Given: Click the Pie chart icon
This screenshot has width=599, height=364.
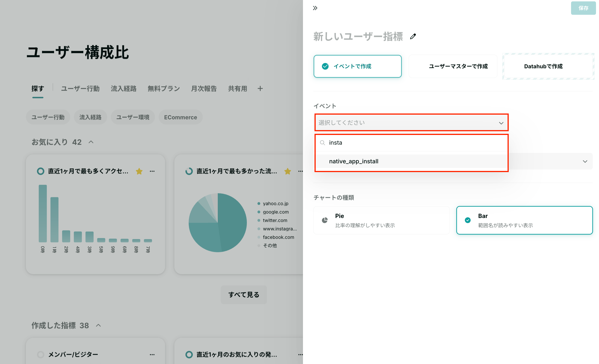Looking at the screenshot, I should click(324, 220).
